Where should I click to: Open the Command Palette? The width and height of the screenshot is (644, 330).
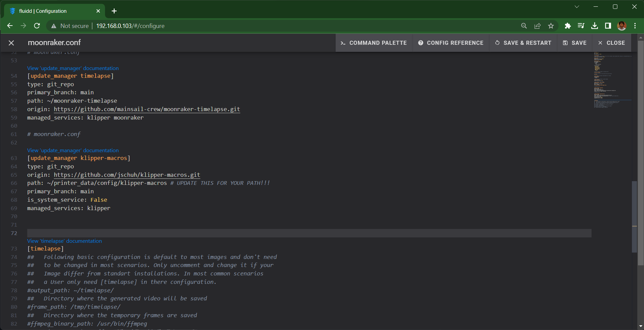pyautogui.click(x=374, y=43)
